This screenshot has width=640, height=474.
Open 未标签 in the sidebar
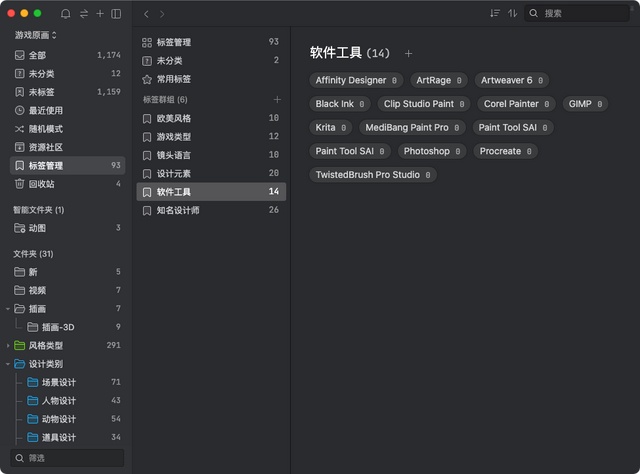[x=67, y=92]
